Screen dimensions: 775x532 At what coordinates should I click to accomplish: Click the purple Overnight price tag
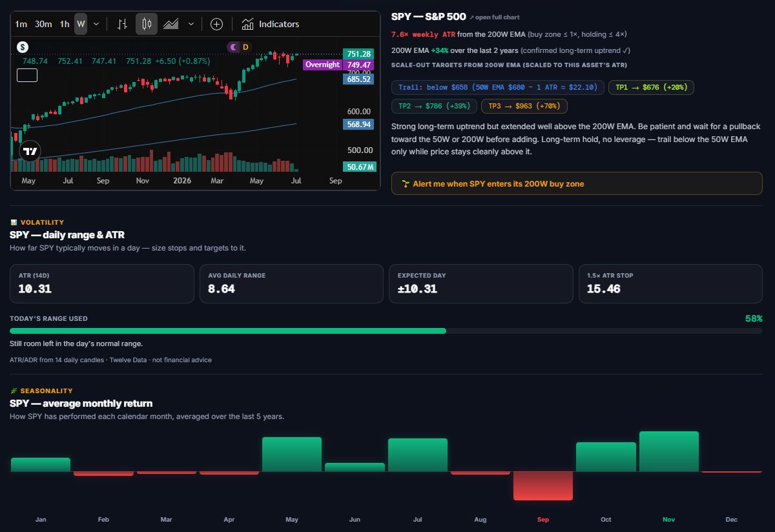[x=322, y=65]
